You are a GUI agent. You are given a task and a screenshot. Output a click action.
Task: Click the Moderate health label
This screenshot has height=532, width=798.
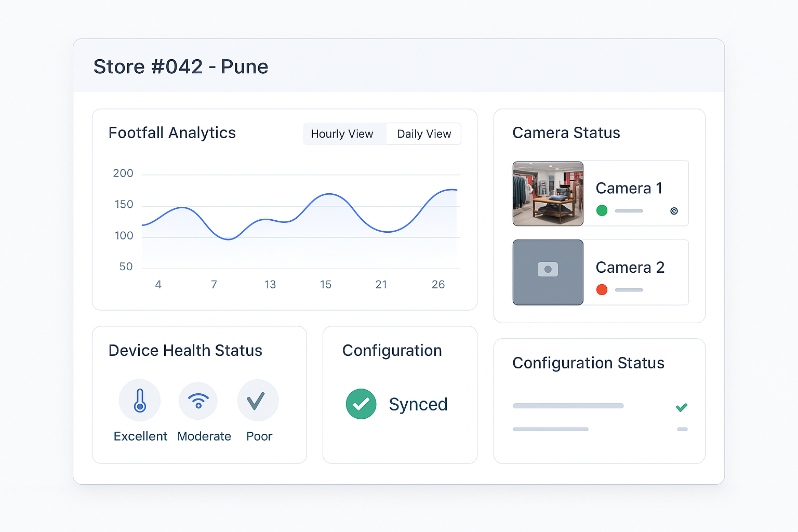[204, 436]
